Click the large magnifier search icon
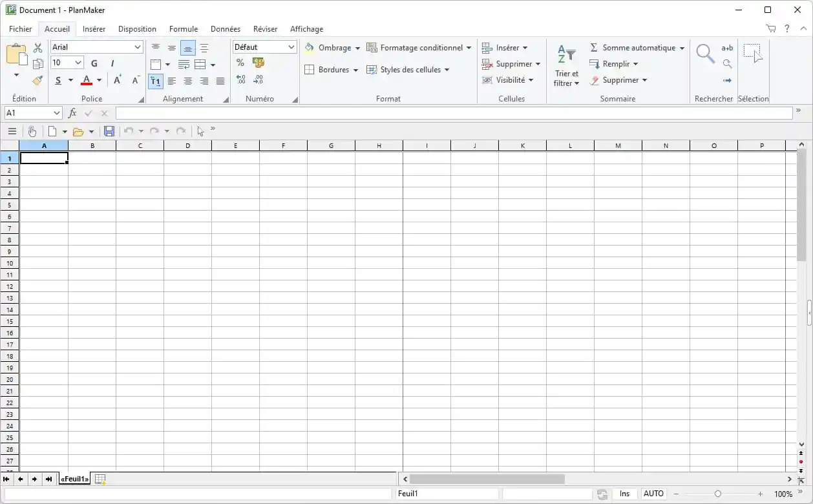Viewport: 813px width, 504px height. [x=705, y=54]
